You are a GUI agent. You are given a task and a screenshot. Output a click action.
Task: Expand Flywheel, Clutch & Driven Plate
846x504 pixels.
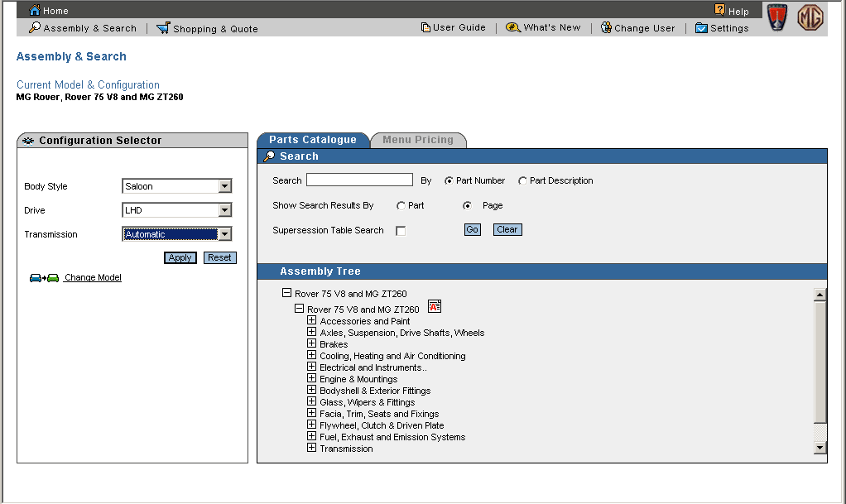(x=311, y=425)
